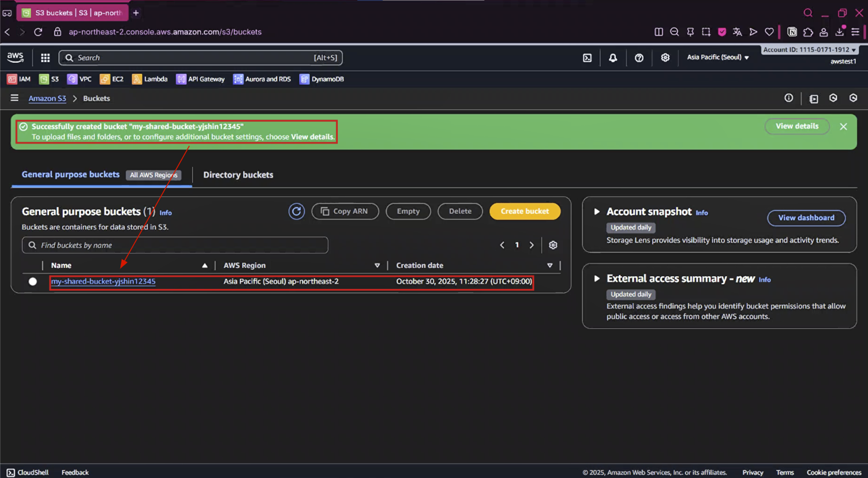Dismiss the success notification banner

click(843, 126)
